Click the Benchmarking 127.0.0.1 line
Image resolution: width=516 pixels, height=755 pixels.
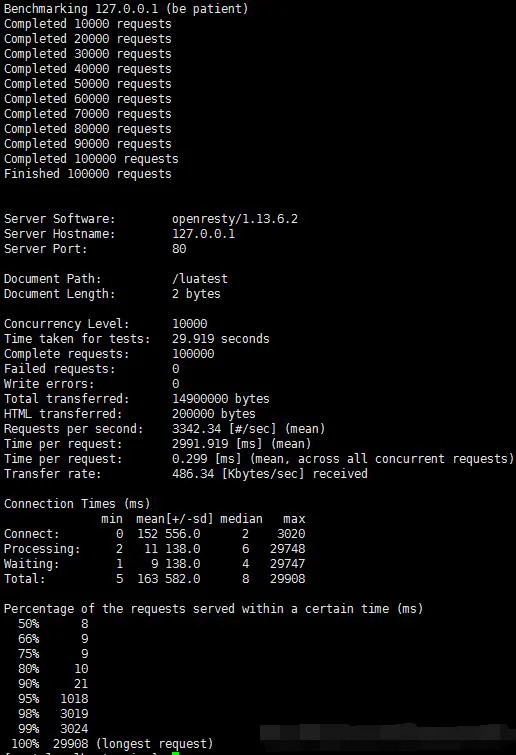coord(126,9)
